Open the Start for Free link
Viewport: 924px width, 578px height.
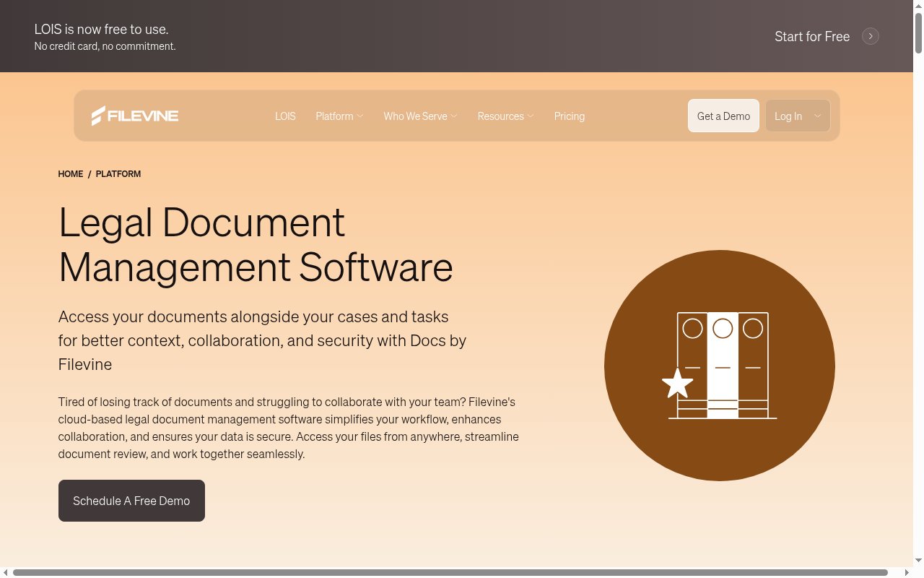pyautogui.click(x=812, y=36)
